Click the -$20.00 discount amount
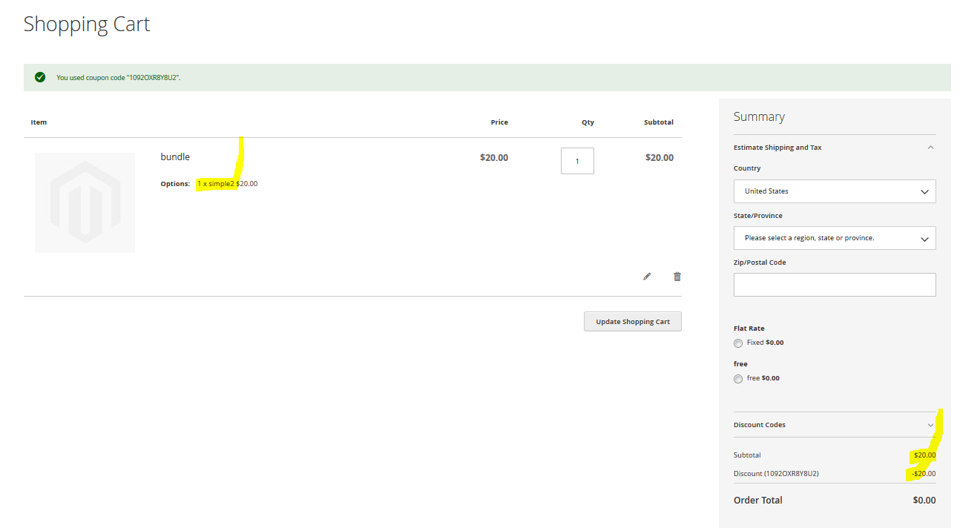The image size is (980, 528). tap(924, 474)
